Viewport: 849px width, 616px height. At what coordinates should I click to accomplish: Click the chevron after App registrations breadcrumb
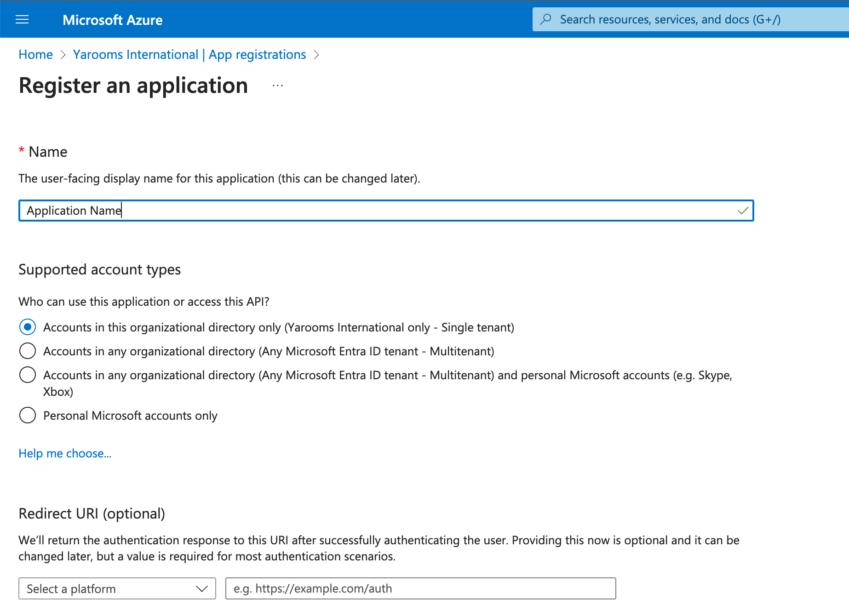coord(316,55)
